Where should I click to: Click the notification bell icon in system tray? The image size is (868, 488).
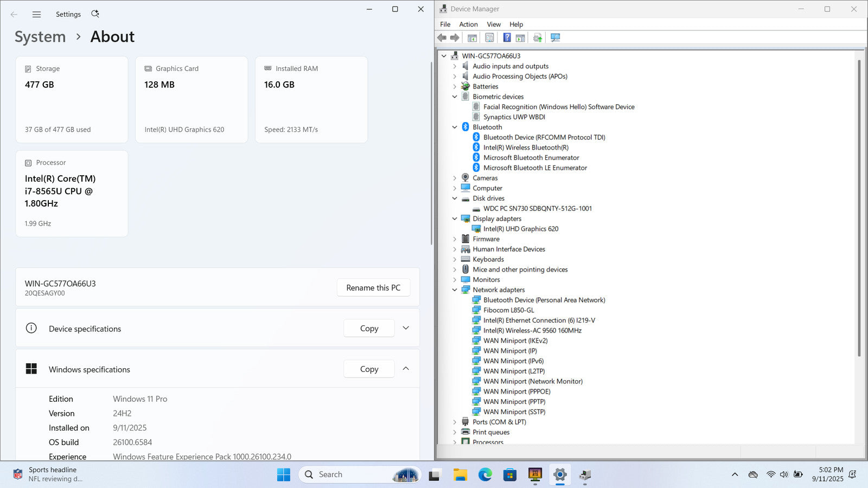point(852,474)
